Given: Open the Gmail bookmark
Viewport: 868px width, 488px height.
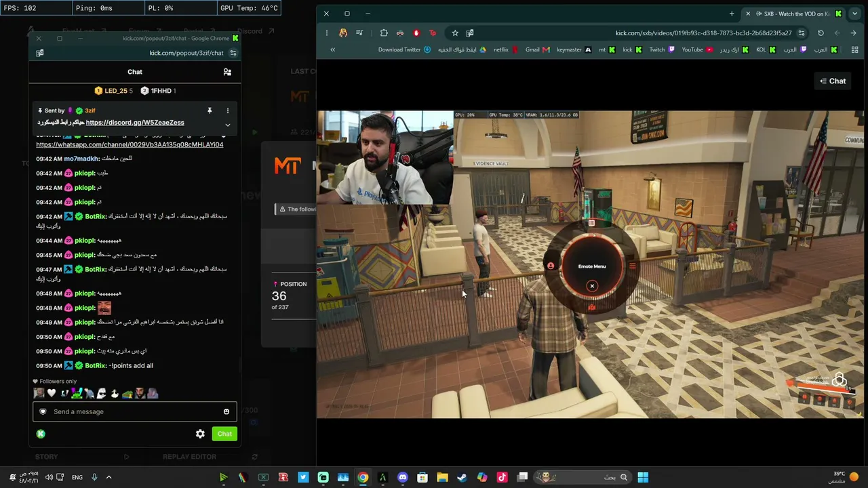Looking at the screenshot, I should tap(537, 49).
